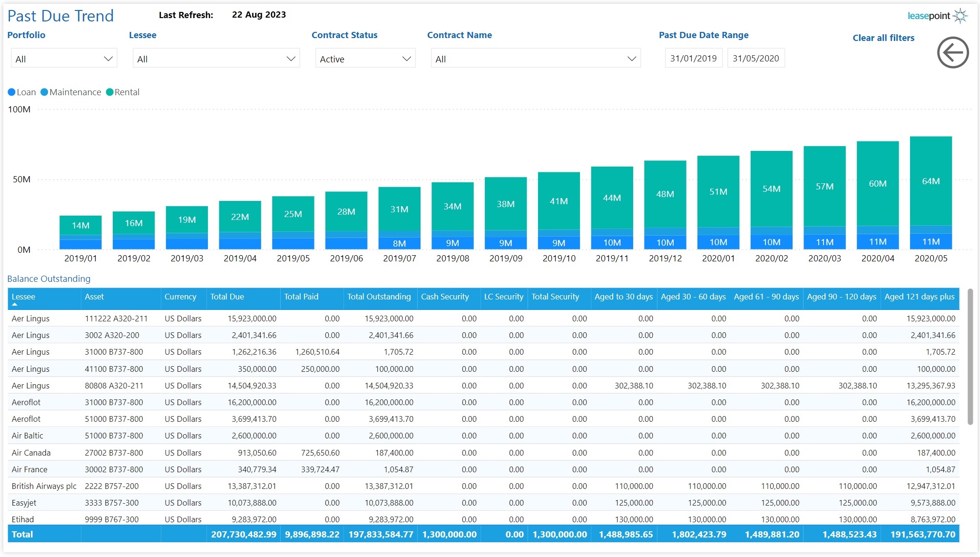Click the Balance Outstanding table title
This screenshot has height=557, width=980.
tap(49, 279)
